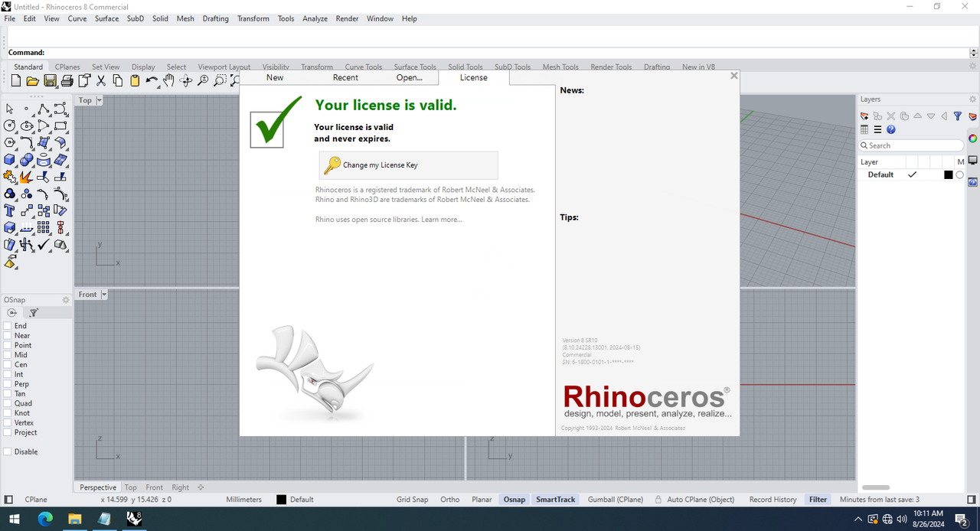The width and height of the screenshot is (980, 531).
Task: Toggle Record History in status bar
Action: click(x=773, y=500)
